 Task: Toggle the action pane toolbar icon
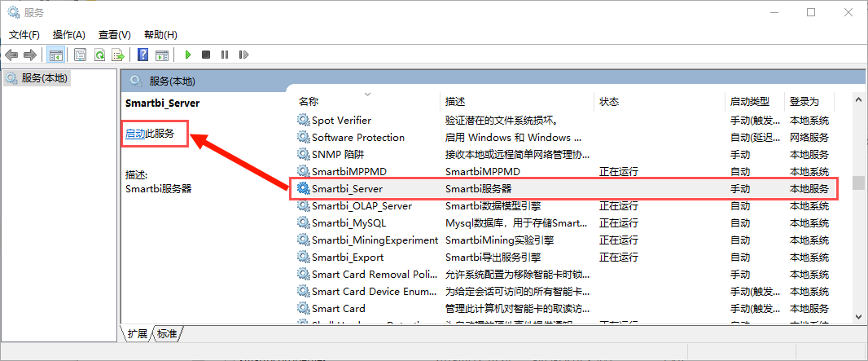[x=162, y=55]
